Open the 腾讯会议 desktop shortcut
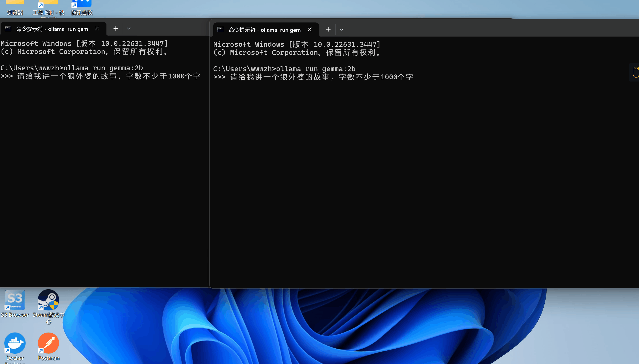Screen dimensions: 639x364 pyautogui.click(x=82, y=4)
